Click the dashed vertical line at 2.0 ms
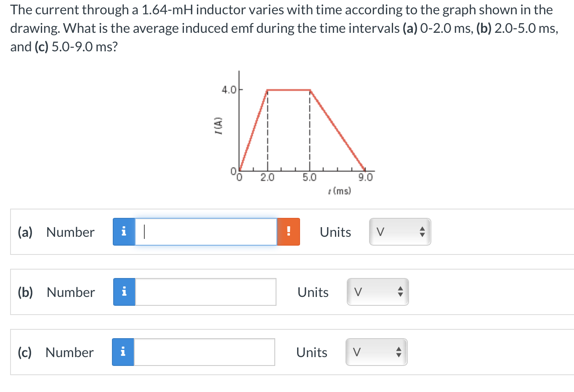 (267, 135)
